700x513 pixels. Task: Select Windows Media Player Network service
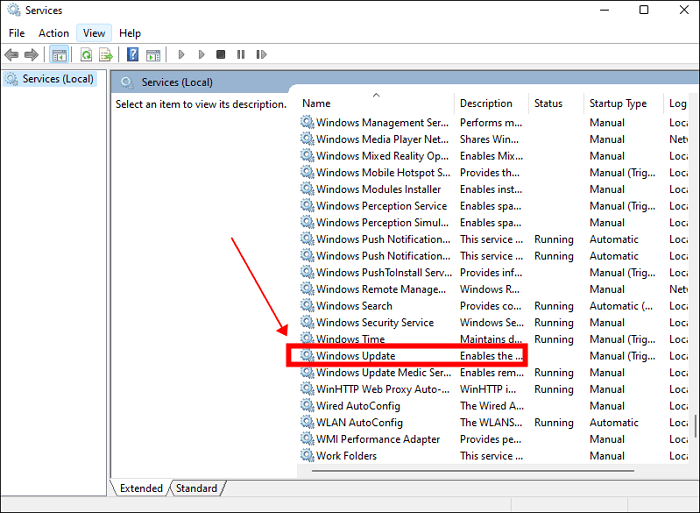pyautogui.click(x=493, y=139)
